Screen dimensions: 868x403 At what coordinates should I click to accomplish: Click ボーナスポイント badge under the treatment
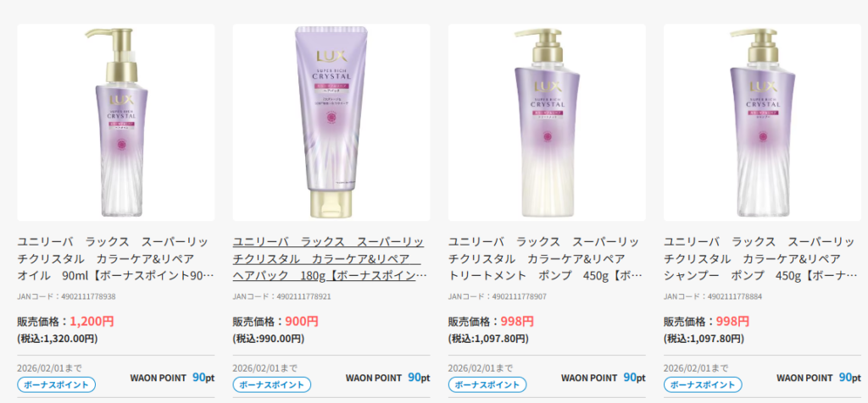click(487, 384)
